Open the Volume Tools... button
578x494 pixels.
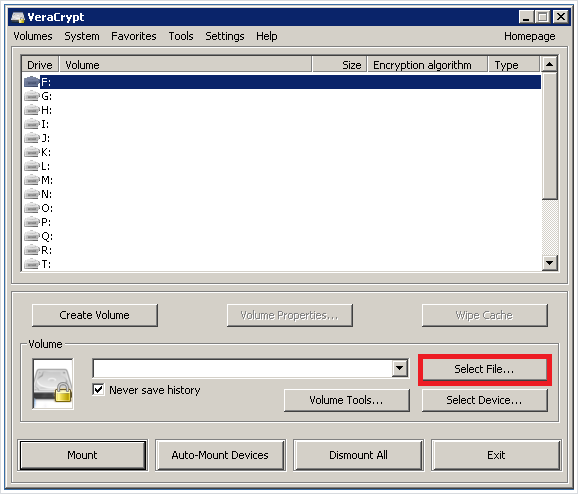click(x=347, y=400)
